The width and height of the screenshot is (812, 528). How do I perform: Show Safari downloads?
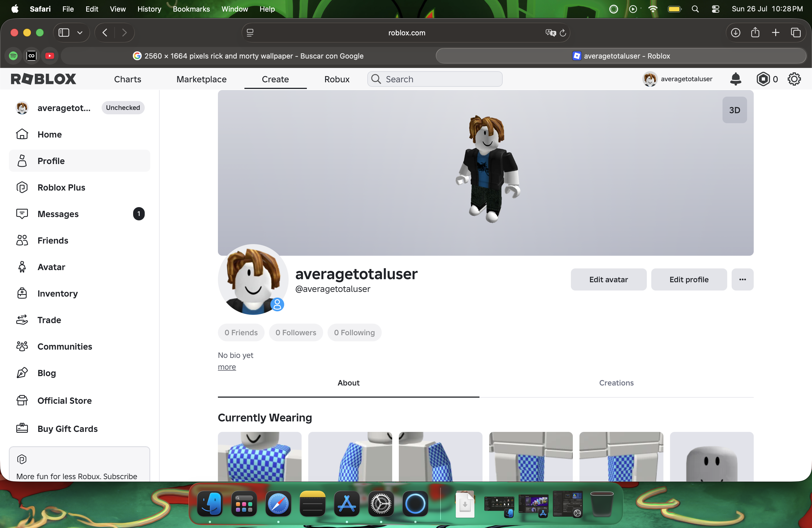tap(735, 33)
